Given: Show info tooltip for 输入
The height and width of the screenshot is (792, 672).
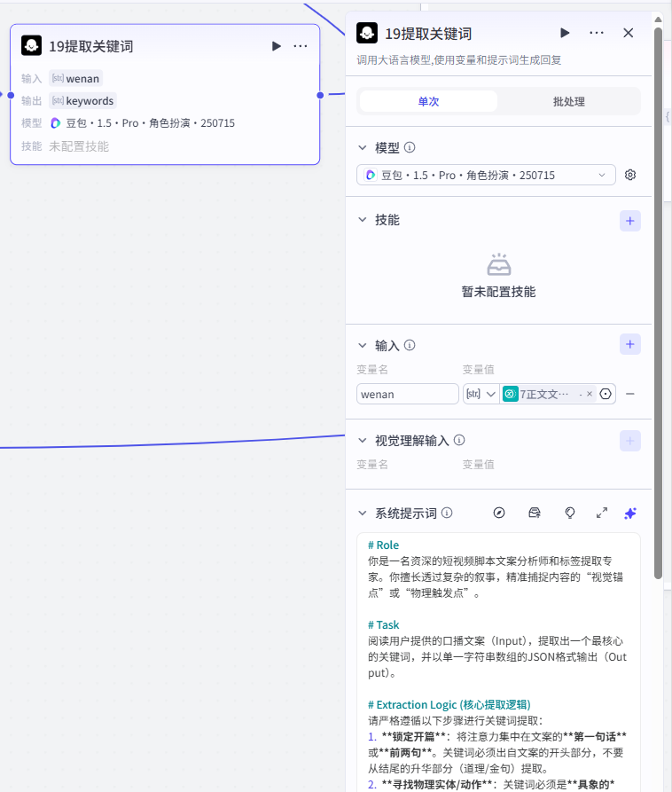Looking at the screenshot, I should [410, 345].
